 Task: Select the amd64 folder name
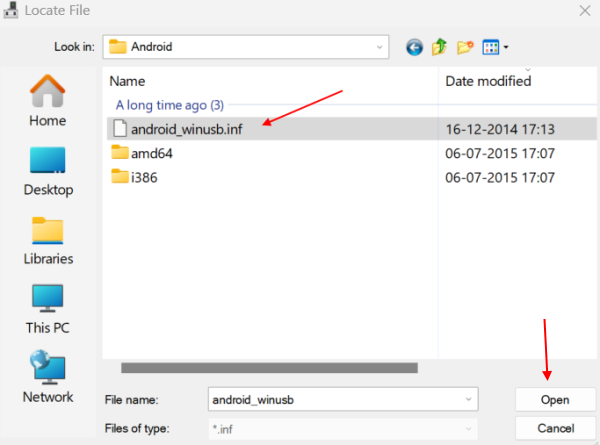point(152,153)
